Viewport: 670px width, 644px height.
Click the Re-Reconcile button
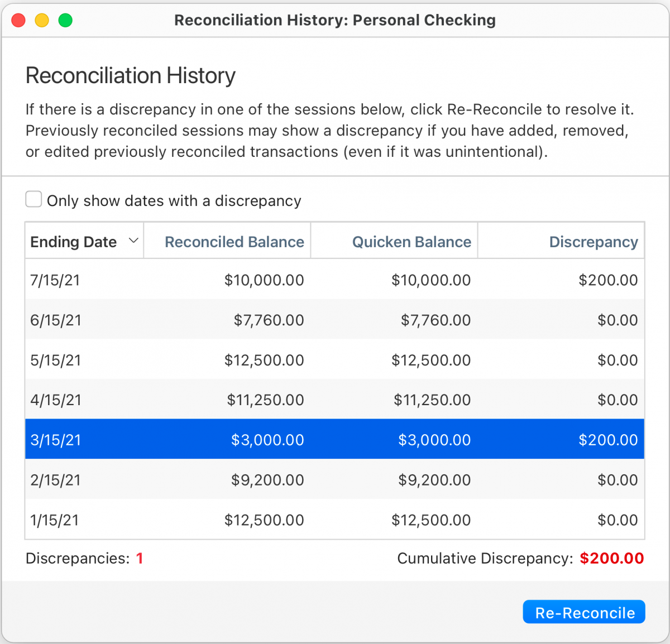[584, 612]
